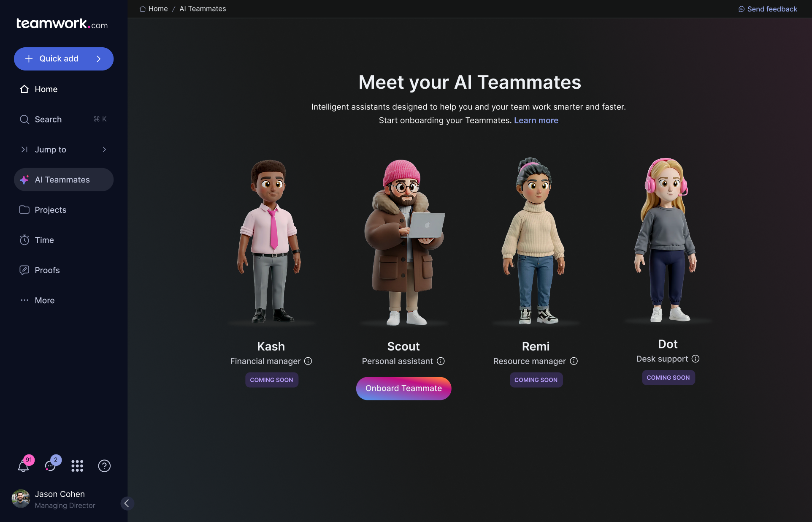Expand the Jump to submenu

(104, 150)
